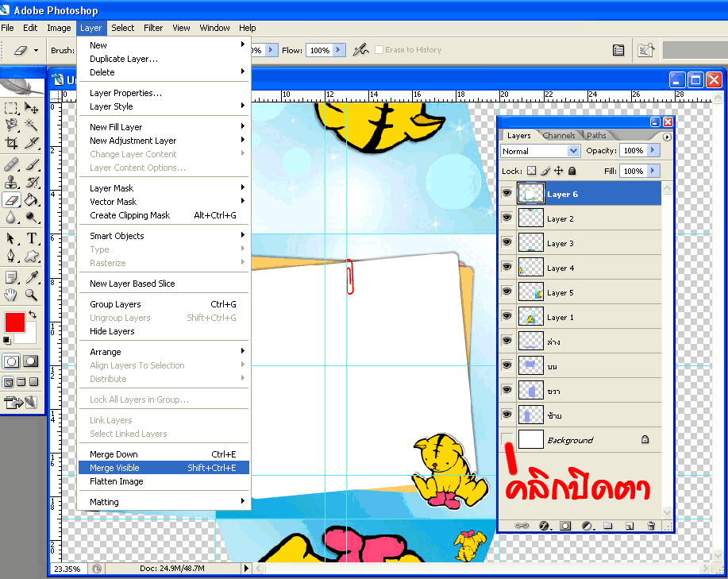The width and height of the screenshot is (728, 579).
Task: Open the Eraser tool preset picker
Action: tap(25, 50)
